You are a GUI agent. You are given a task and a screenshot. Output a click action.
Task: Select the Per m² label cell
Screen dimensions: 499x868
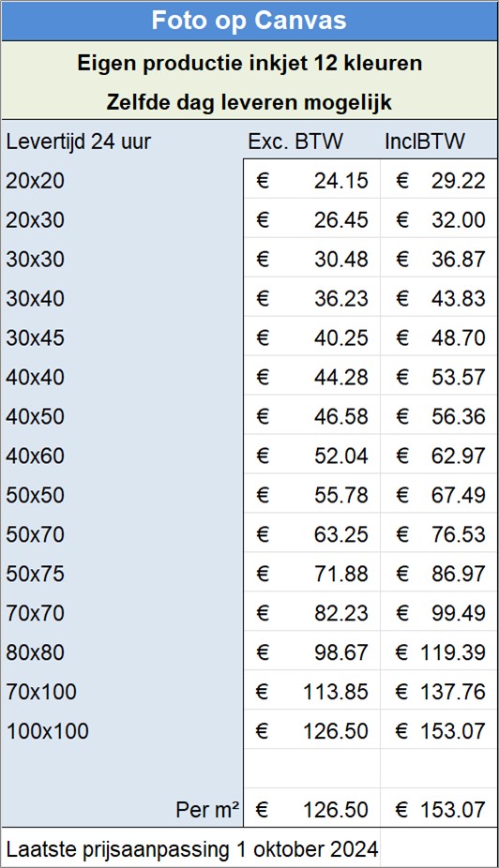[122, 809]
